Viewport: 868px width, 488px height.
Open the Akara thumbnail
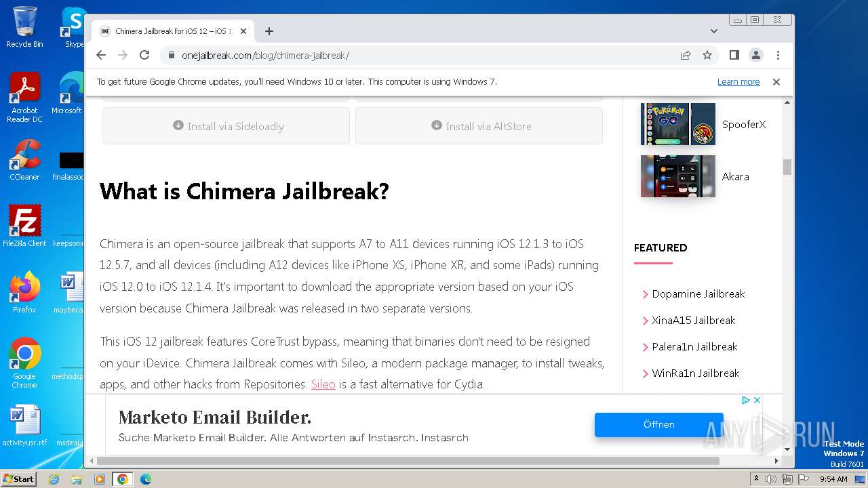tap(678, 176)
